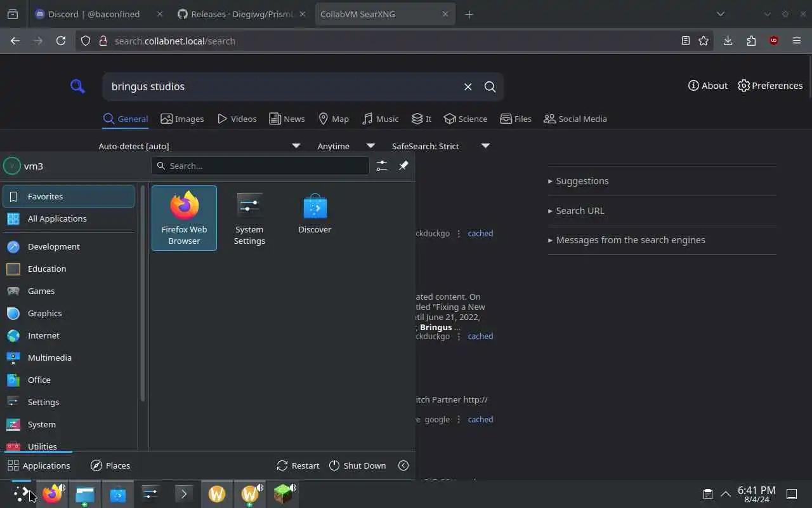Open the uBlock Origin extension
Screen dimensions: 812x508
773,41
